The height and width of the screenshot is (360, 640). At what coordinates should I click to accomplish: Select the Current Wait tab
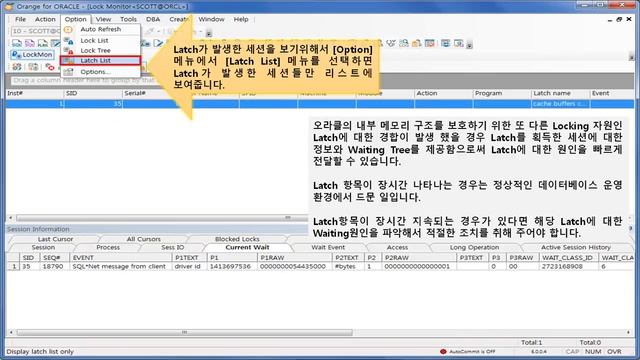[247, 247]
